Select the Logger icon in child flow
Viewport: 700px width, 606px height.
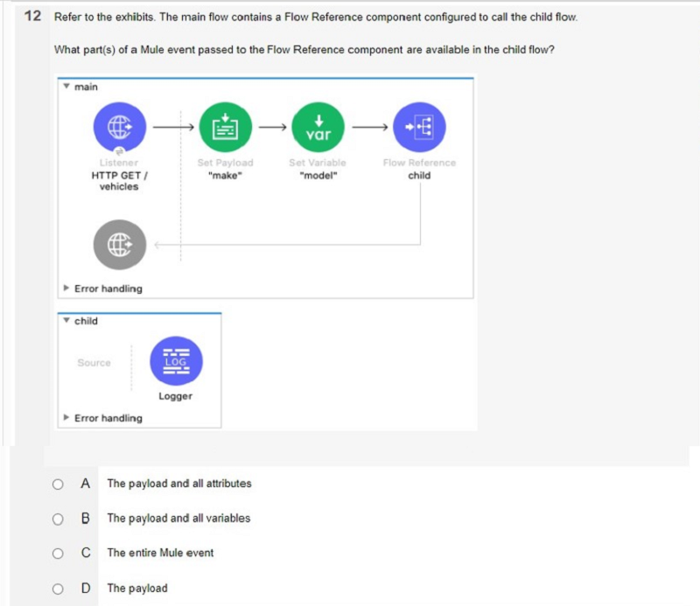pos(177,360)
